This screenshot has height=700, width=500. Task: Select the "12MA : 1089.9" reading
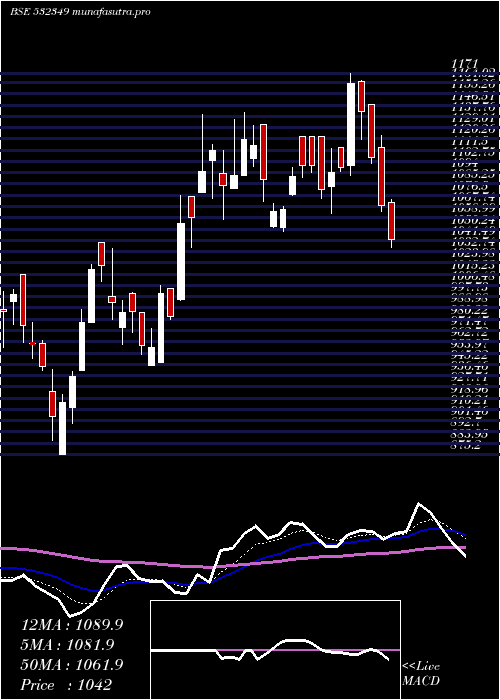72,625
